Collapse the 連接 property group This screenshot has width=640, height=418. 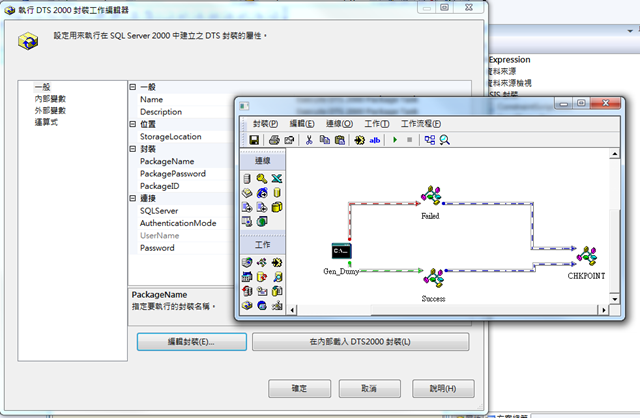tap(133, 198)
